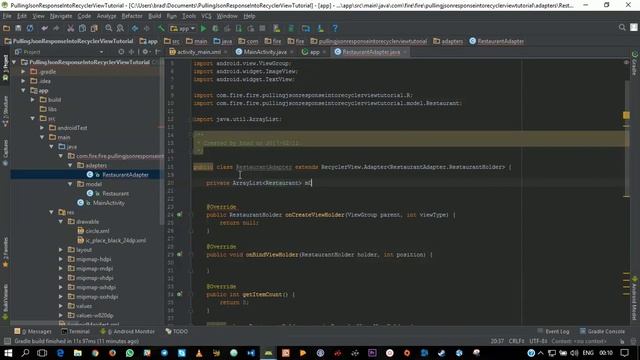
Task: Open the Project view selector dropdown
Action: pos(60,52)
